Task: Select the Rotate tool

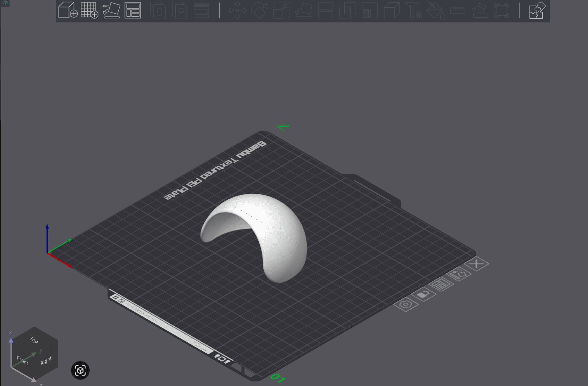Action: point(259,10)
